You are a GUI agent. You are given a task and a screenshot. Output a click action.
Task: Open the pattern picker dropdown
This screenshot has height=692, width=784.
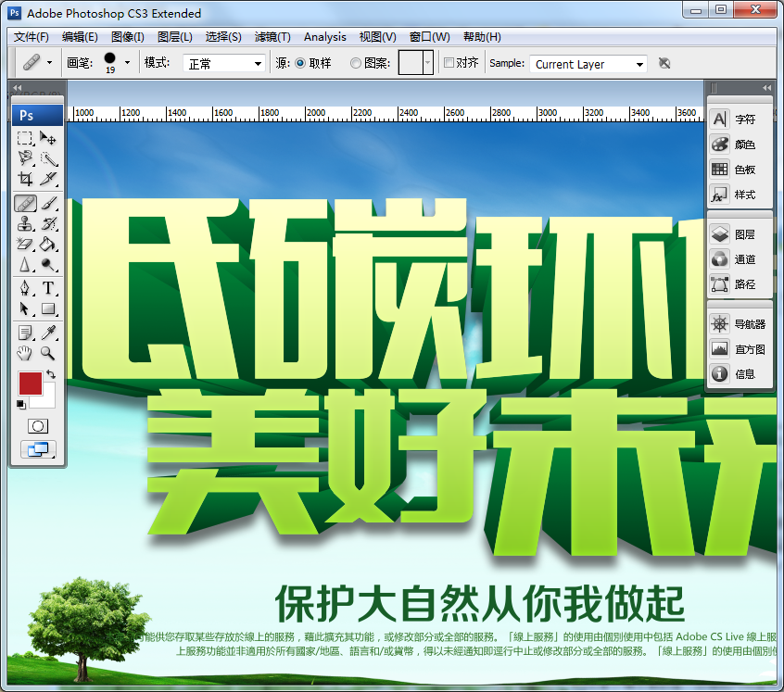pyautogui.click(x=427, y=62)
